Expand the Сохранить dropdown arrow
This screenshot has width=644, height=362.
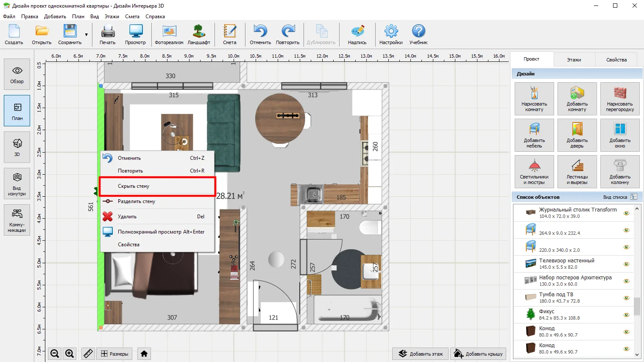86,35
